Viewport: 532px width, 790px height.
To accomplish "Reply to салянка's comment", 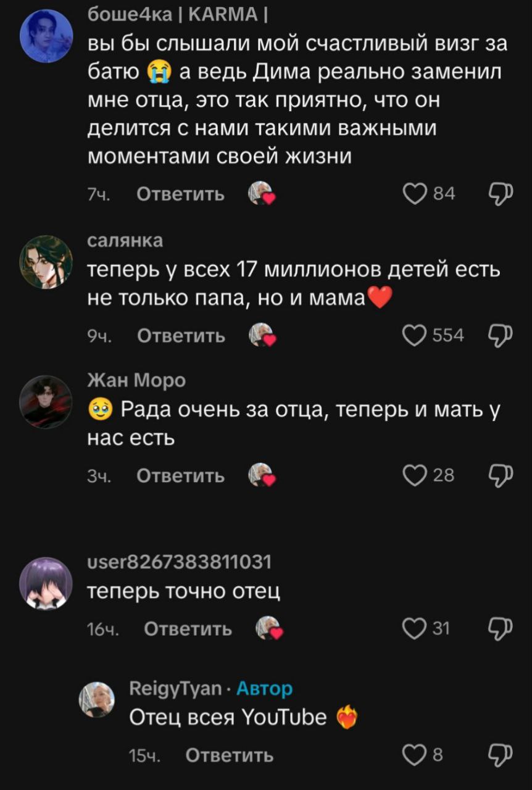I will coord(180,336).
